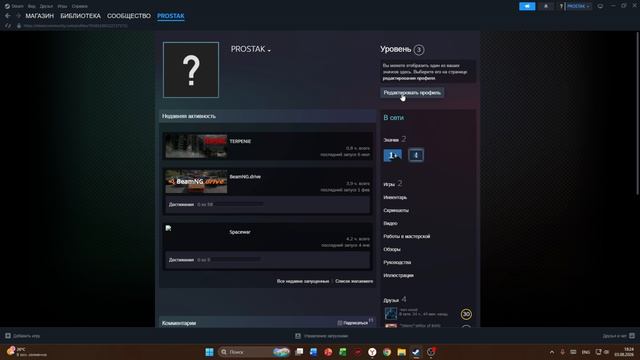Open the Windows Start menu

[x=209, y=352]
